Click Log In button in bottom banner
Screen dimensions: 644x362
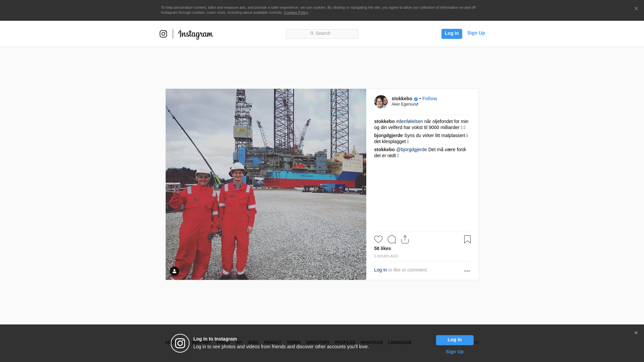click(x=454, y=340)
